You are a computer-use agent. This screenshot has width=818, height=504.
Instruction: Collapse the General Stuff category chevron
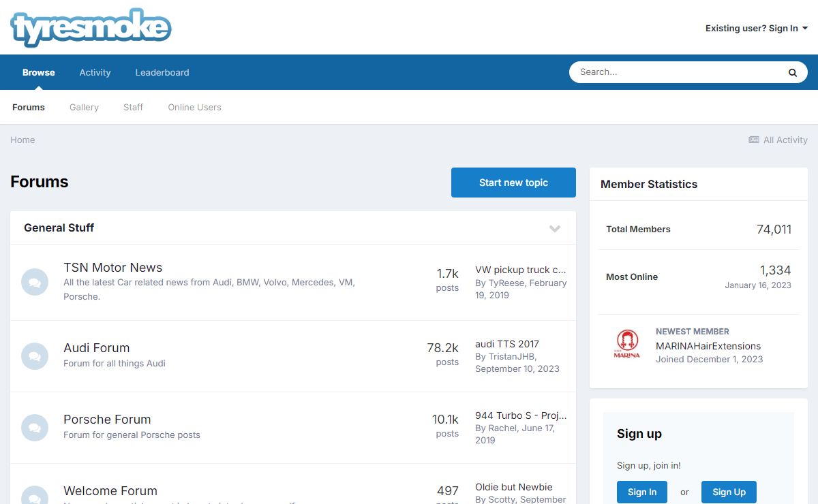click(555, 228)
